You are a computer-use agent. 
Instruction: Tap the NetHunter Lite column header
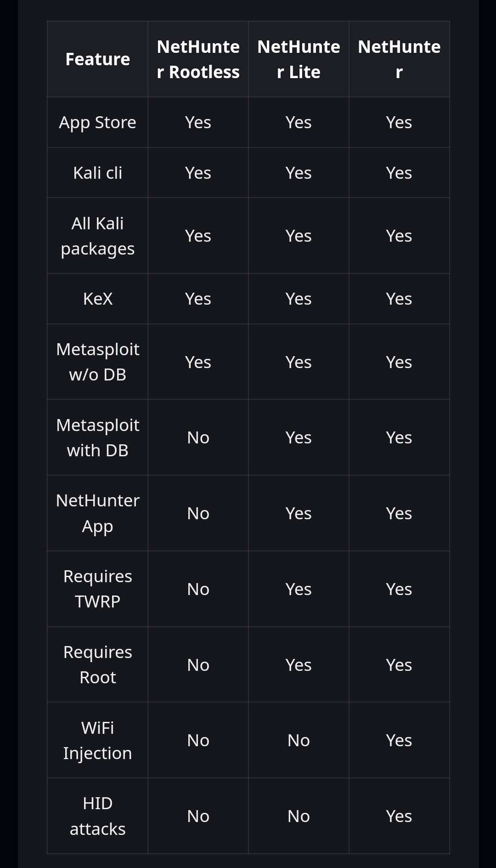click(x=299, y=59)
